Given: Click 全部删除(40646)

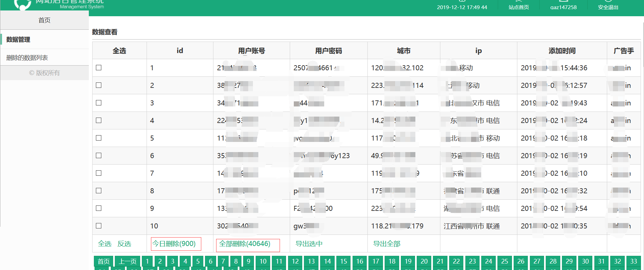Looking at the screenshot, I should point(248,245).
